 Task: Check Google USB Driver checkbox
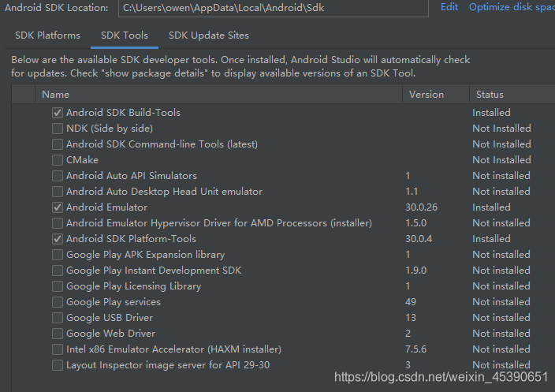[58, 318]
